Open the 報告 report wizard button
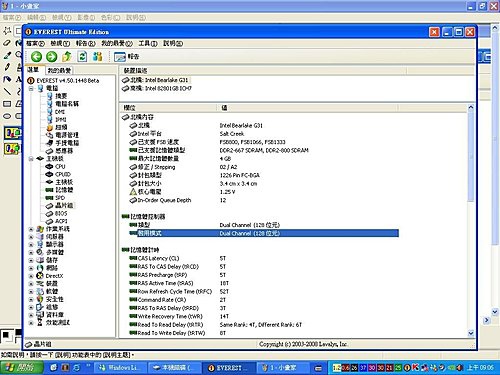500x375 pixels. pos(126,57)
